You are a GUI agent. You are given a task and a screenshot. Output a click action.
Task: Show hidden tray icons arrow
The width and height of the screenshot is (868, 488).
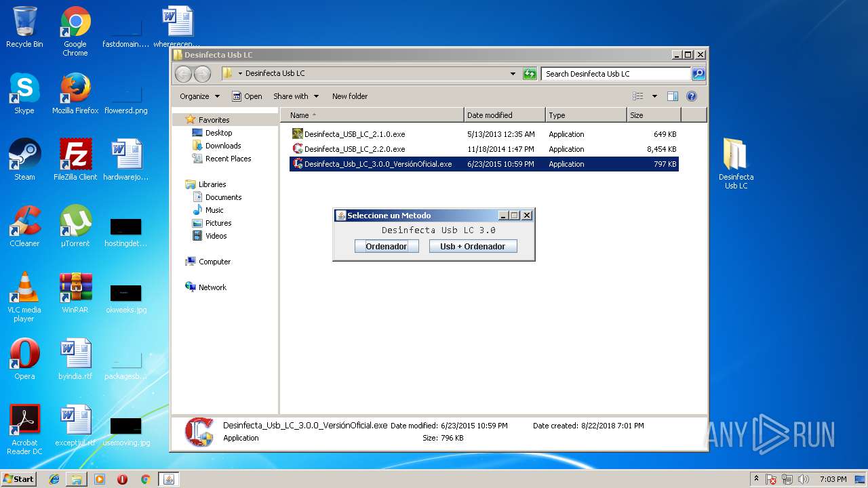click(756, 479)
